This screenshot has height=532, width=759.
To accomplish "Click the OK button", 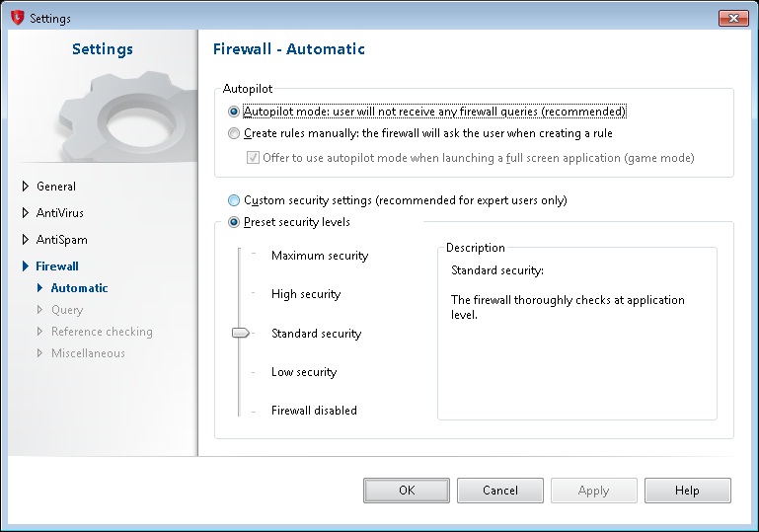I will point(406,491).
